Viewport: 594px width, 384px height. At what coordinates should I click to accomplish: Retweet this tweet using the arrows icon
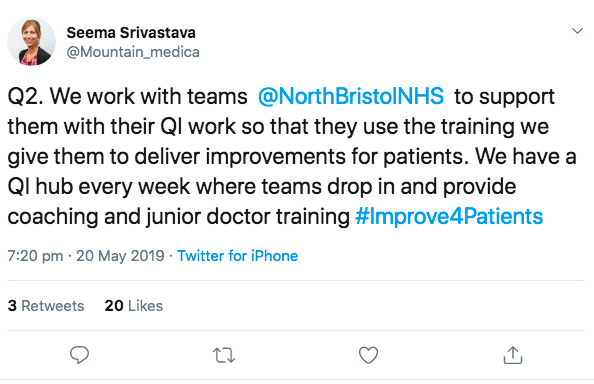click(224, 356)
